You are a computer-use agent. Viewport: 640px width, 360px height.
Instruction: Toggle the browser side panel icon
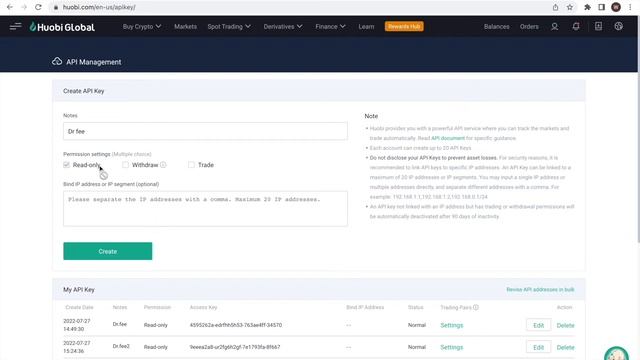coord(601,7)
